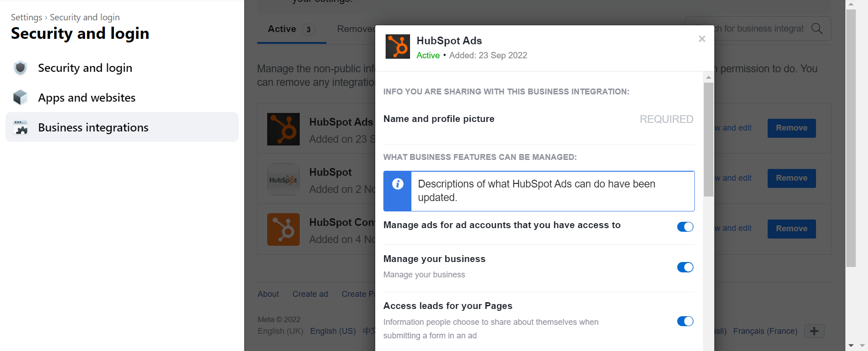Disable the Manage ads for ad accounts toggle
This screenshot has width=868, height=351.
tap(685, 227)
